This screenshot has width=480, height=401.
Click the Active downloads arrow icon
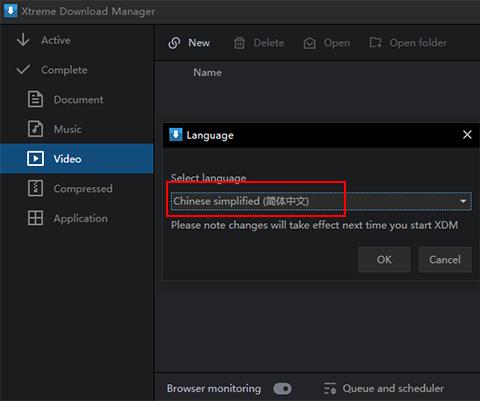pos(23,40)
